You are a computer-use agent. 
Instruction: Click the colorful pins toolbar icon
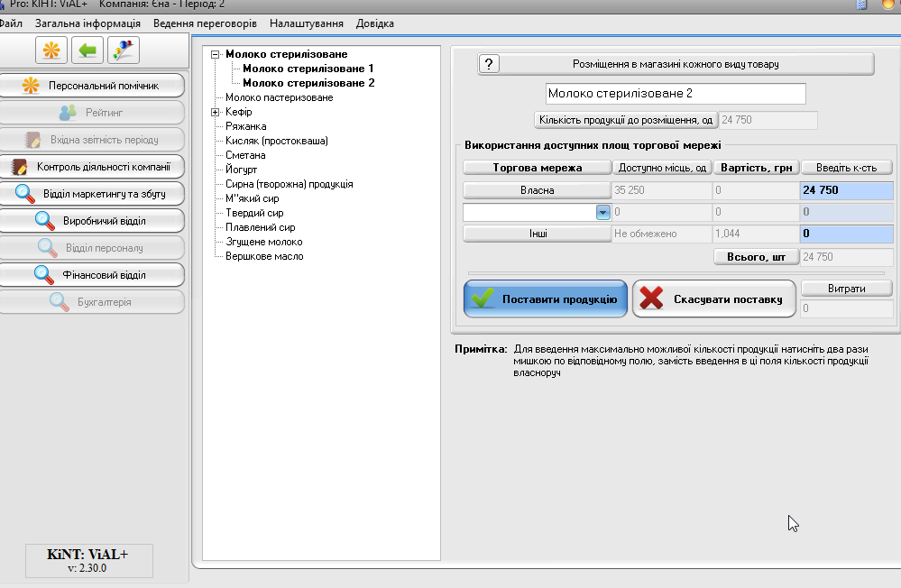[123, 50]
